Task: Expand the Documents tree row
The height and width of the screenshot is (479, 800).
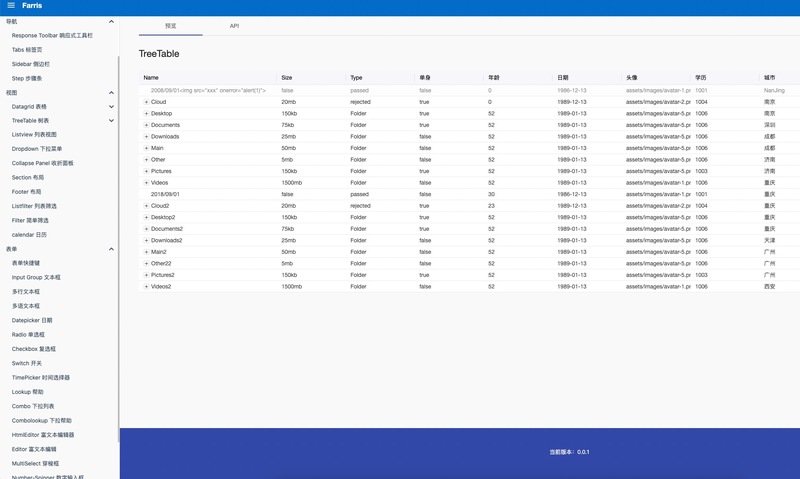Action: [x=146, y=125]
